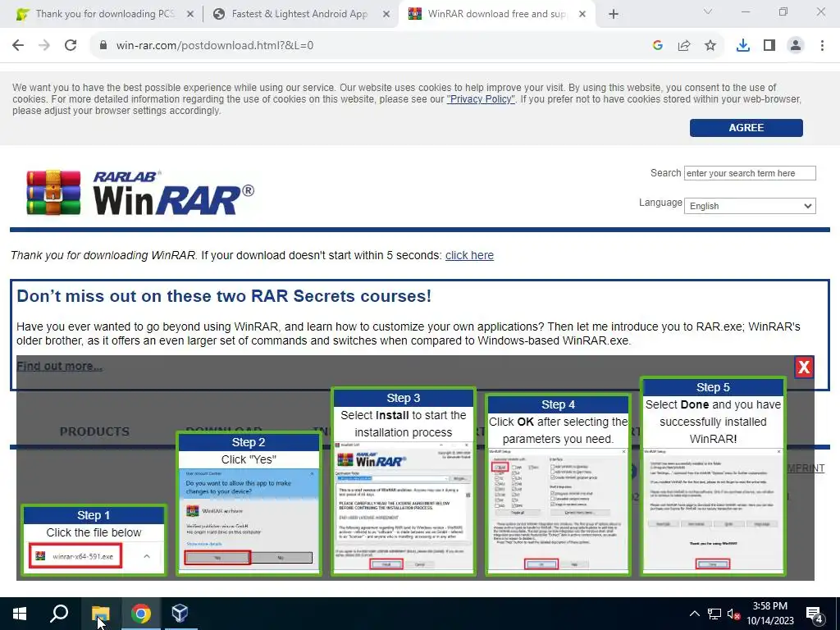The height and width of the screenshot is (630, 840).
Task: Click the network tray icon
Action: coord(714,614)
